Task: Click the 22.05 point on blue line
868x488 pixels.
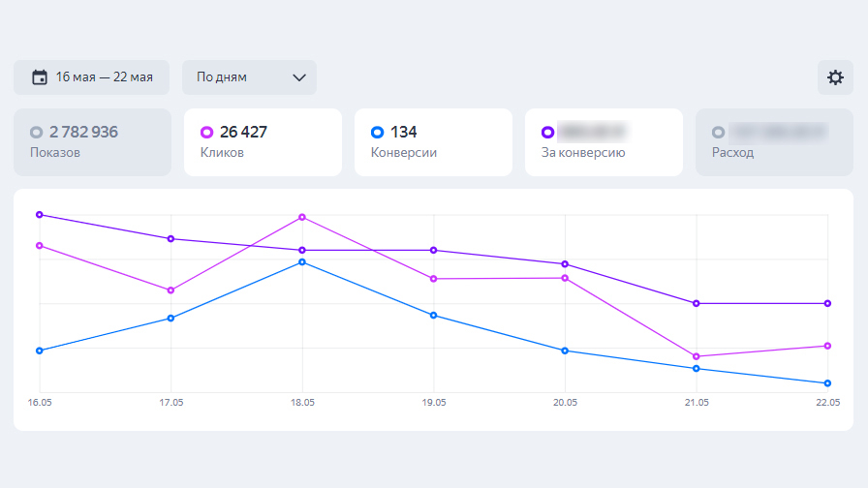Action: click(827, 383)
